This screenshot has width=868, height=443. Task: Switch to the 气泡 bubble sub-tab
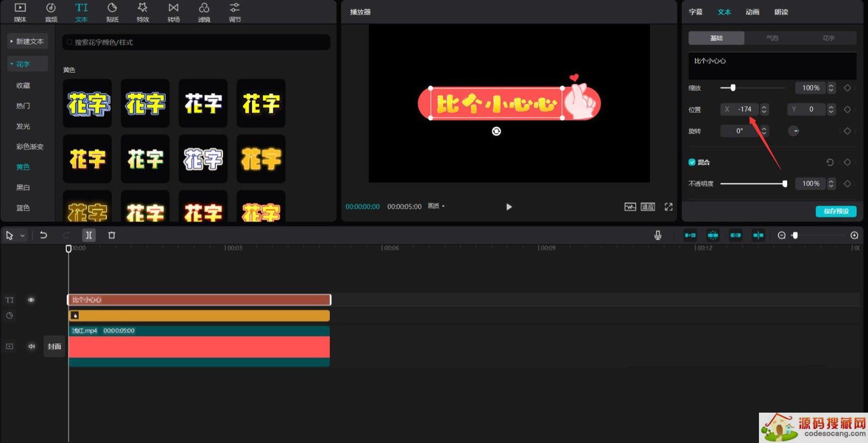pyautogui.click(x=772, y=38)
